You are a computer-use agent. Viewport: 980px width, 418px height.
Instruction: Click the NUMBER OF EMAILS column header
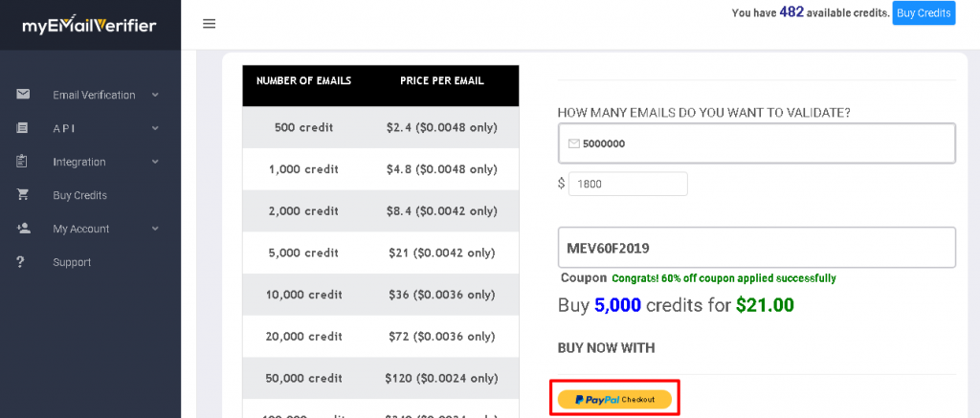[x=303, y=80]
